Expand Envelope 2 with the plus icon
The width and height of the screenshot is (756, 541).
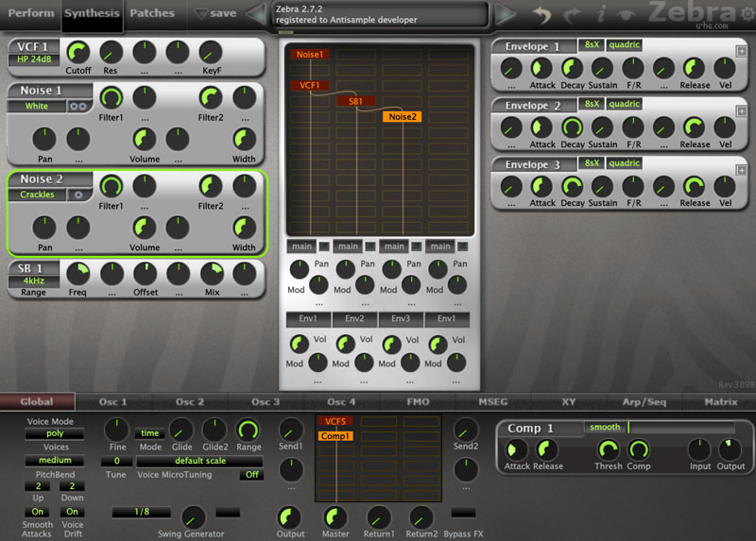(x=742, y=111)
